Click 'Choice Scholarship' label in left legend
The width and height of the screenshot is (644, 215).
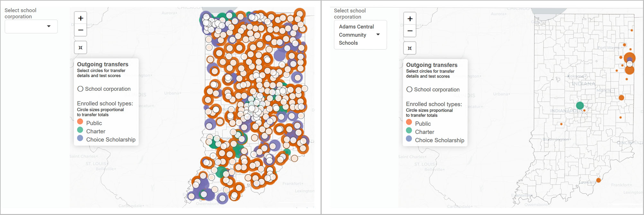click(111, 140)
